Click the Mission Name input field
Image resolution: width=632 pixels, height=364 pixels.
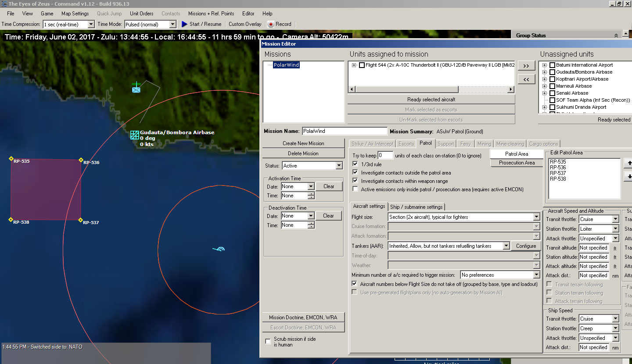(345, 131)
